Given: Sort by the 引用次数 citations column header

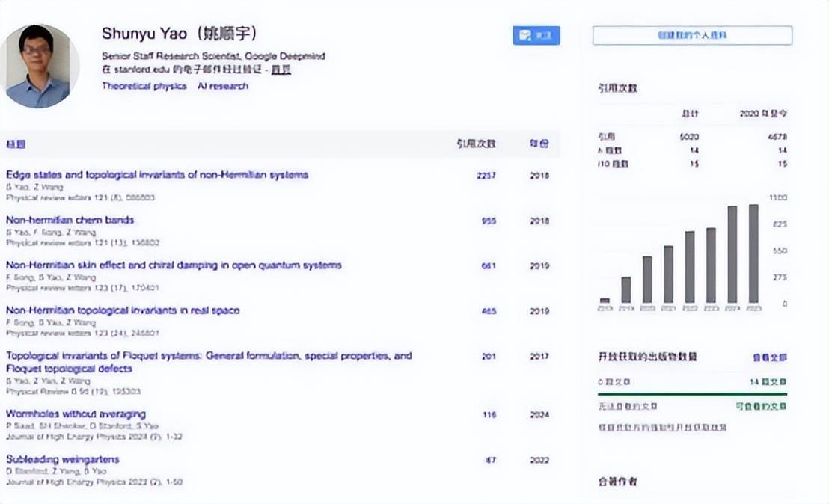Looking at the screenshot, I should pyautogui.click(x=476, y=144).
